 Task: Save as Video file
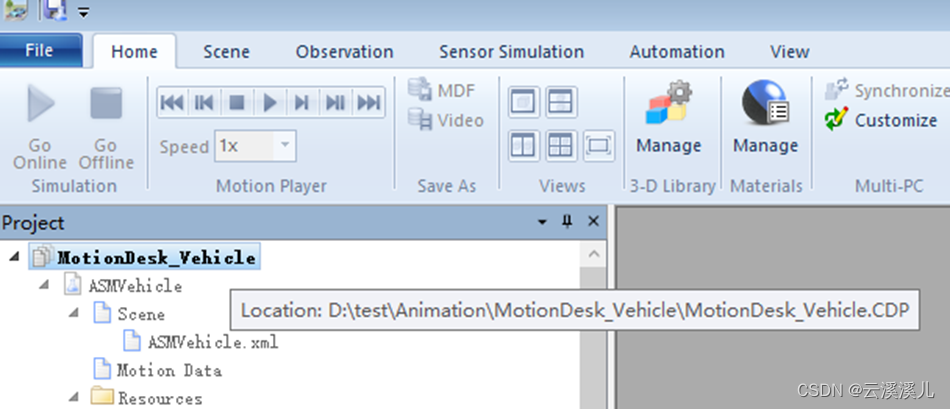446,120
